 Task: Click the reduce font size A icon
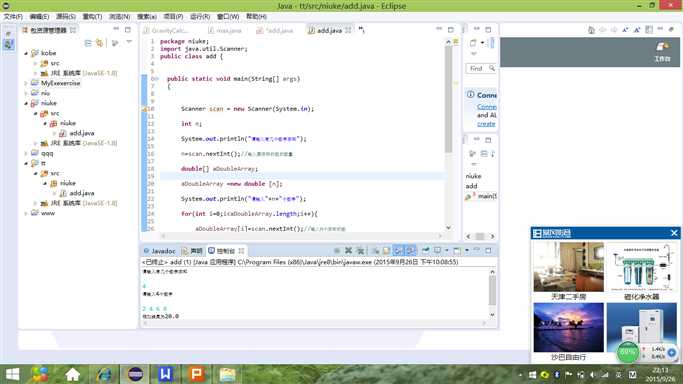pyautogui.click(x=626, y=30)
